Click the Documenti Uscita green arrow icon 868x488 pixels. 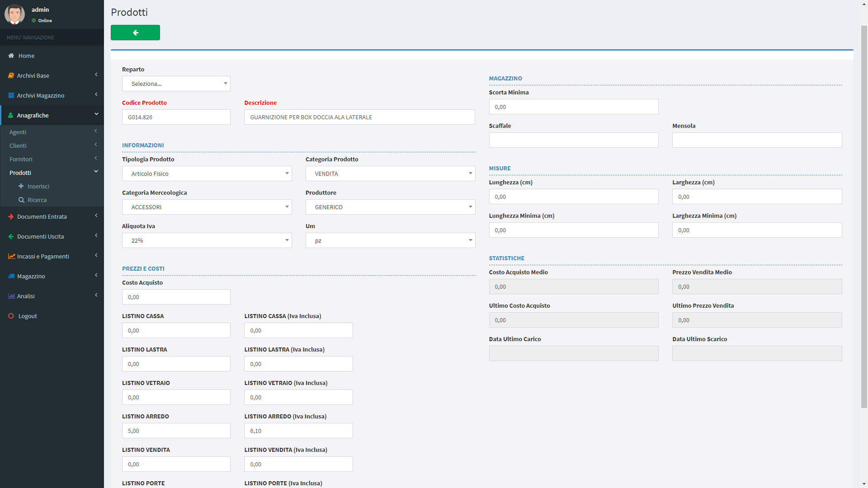[x=11, y=236]
